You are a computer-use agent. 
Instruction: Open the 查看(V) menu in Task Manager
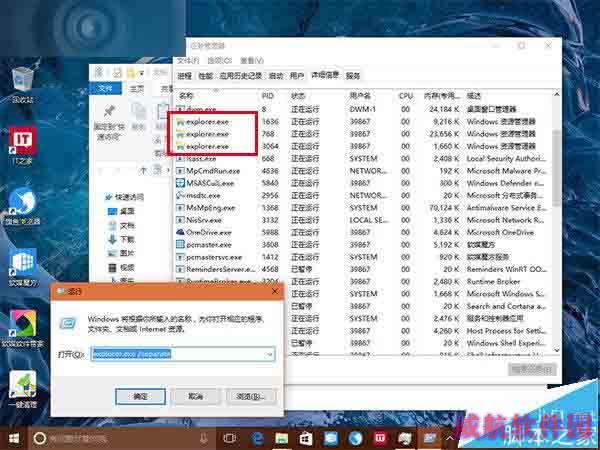coord(252,61)
